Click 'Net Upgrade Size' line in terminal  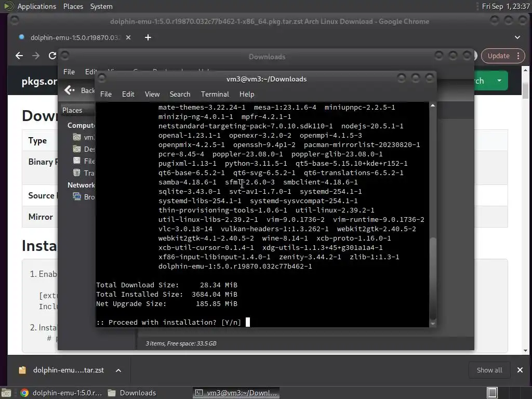click(x=167, y=303)
